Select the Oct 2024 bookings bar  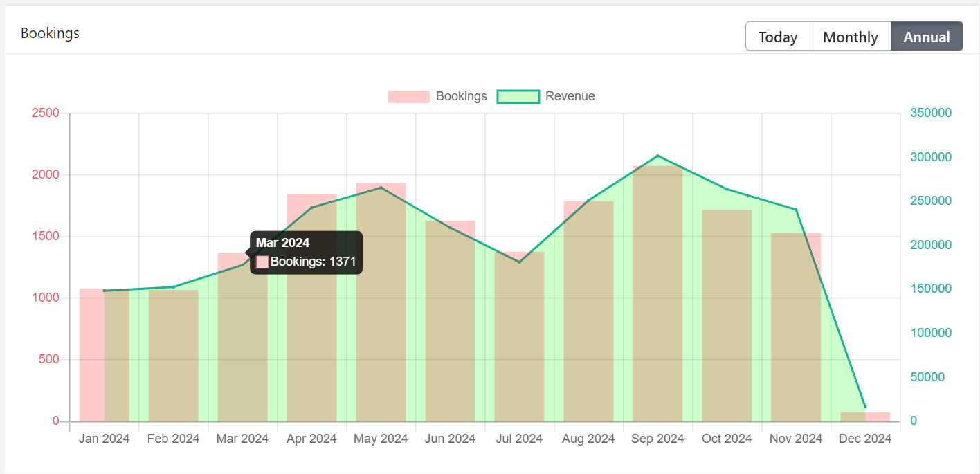[x=727, y=316]
